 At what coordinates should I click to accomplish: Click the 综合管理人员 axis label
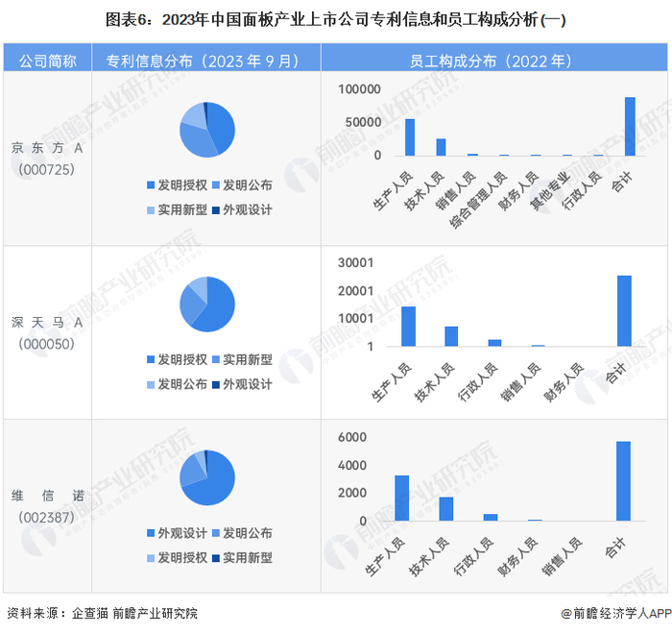pos(479,200)
